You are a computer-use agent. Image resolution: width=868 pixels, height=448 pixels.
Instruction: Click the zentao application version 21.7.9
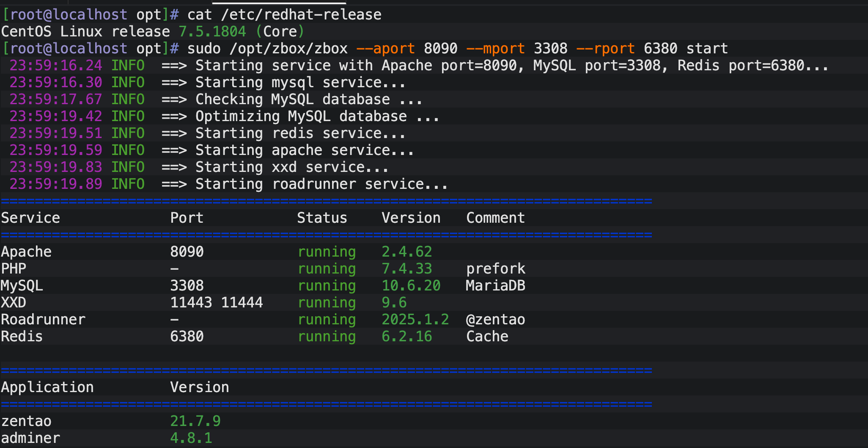pos(195,421)
